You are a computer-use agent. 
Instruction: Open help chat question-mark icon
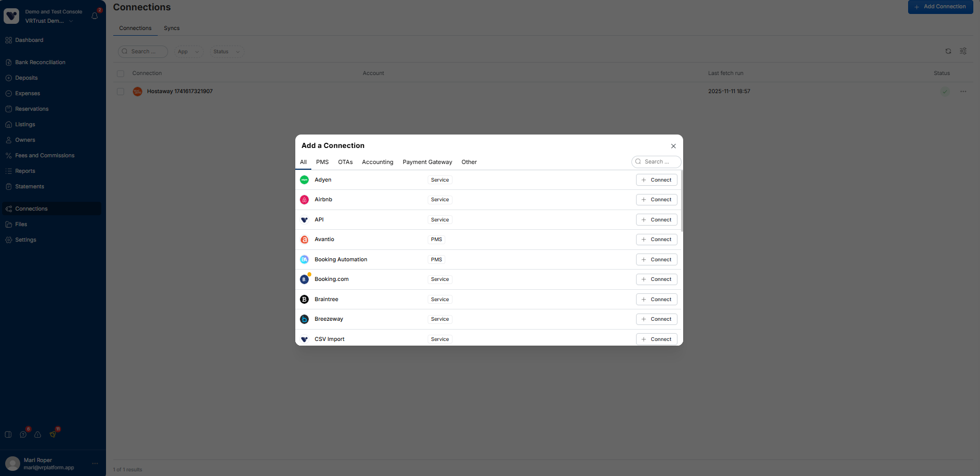click(x=23, y=435)
